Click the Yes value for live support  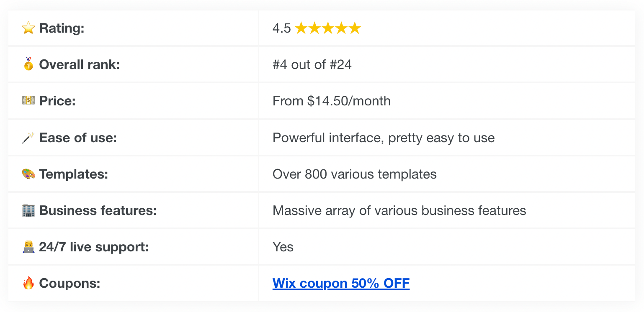tap(283, 247)
